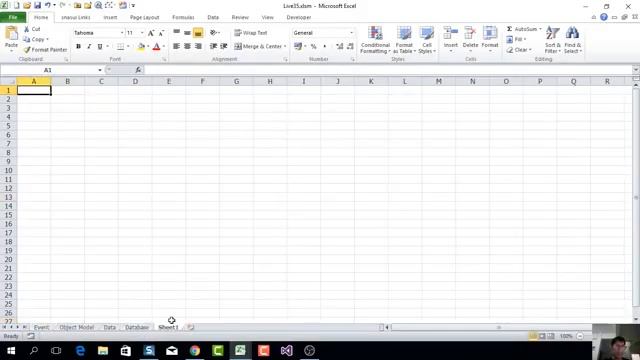This screenshot has height=360, width=640.
Task: Toggle Bold formatting
Action: pos(78,47)
